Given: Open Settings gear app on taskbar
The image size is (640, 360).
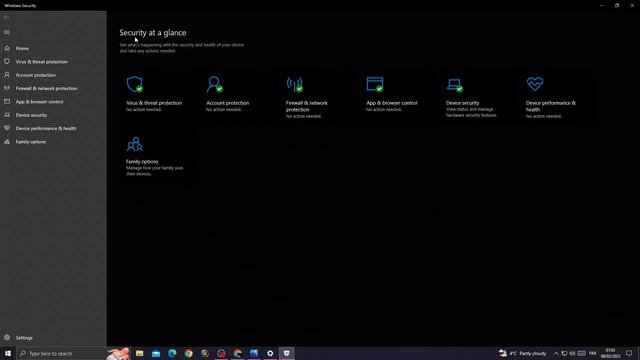Looking at the screenshot, I should [270, 353].
